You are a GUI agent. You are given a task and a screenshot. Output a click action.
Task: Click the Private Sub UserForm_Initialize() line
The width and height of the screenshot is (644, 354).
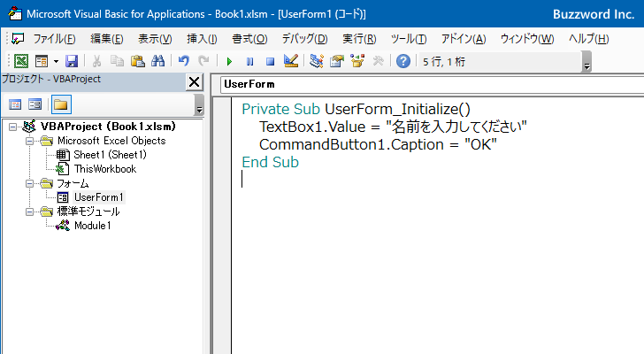pyautogui.click(x=356, y=109)
